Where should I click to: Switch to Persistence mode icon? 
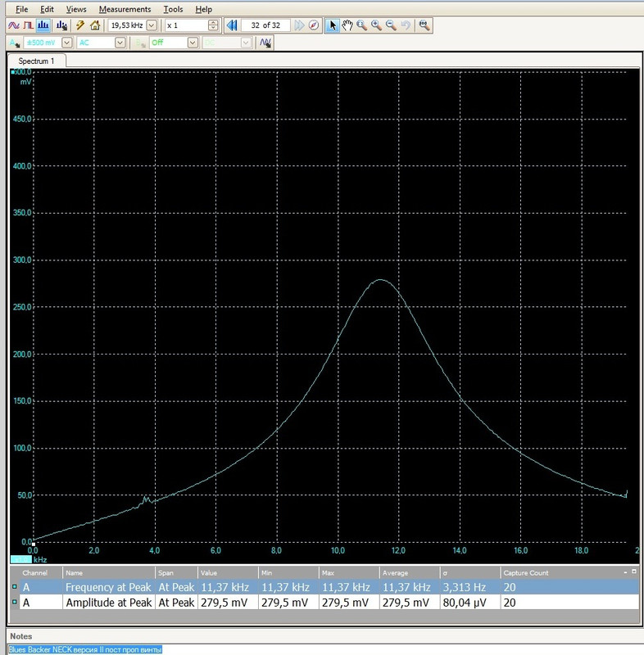click(28, 25)
